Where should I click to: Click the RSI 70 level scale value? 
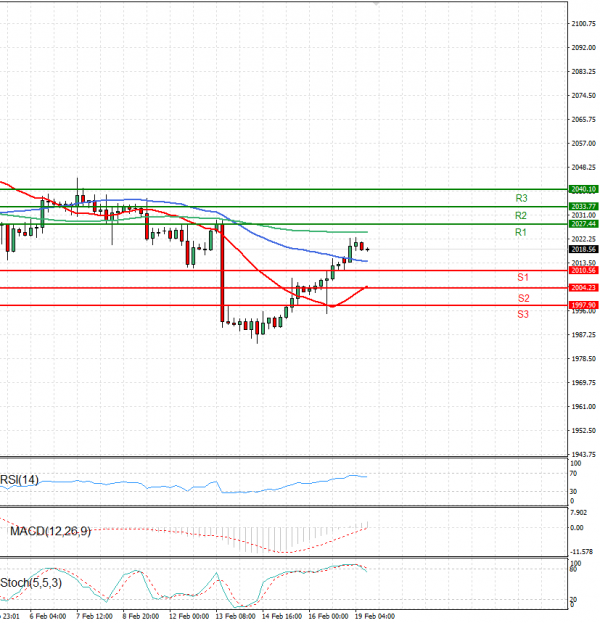click(x=573, y=474)
